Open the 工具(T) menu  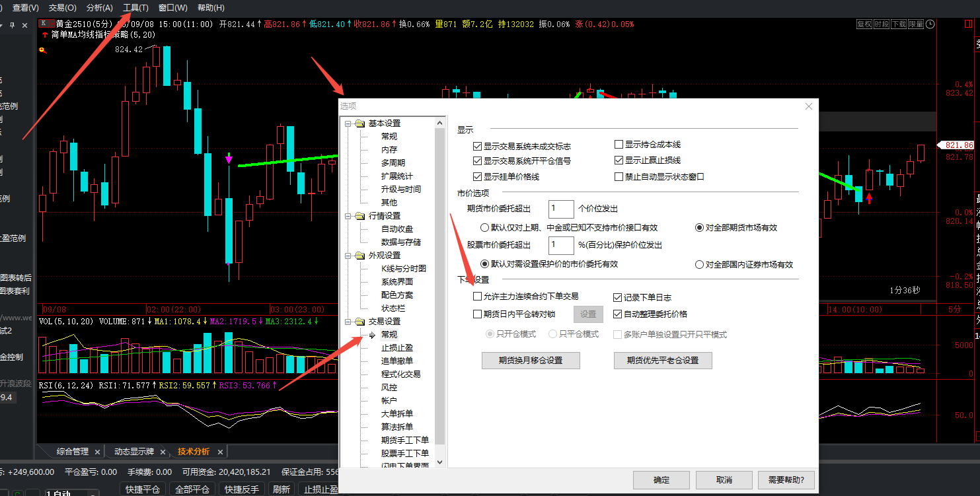[135, 8]
